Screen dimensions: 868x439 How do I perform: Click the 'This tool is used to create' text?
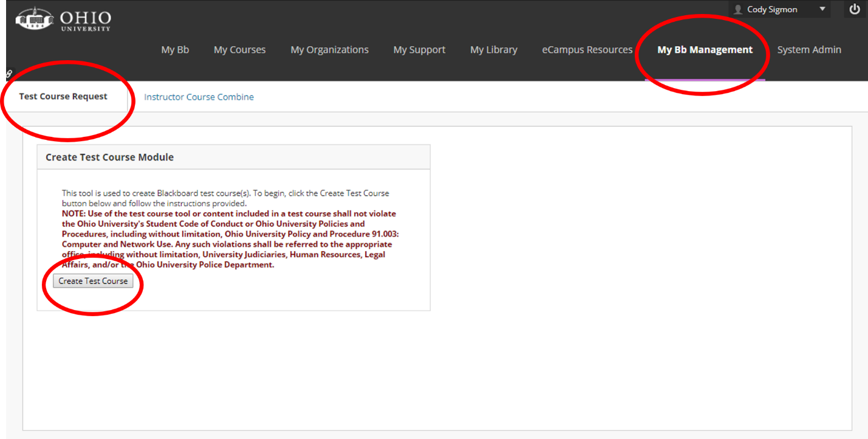[x=225, y=198]
